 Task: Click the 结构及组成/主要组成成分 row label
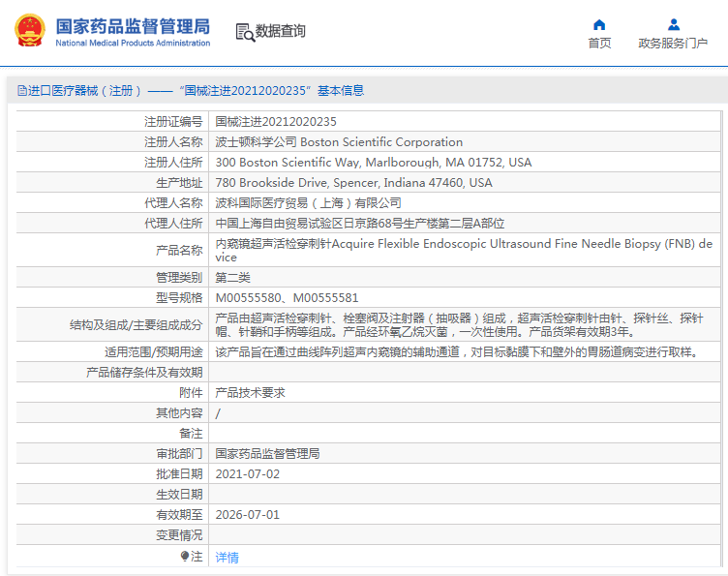136,325
